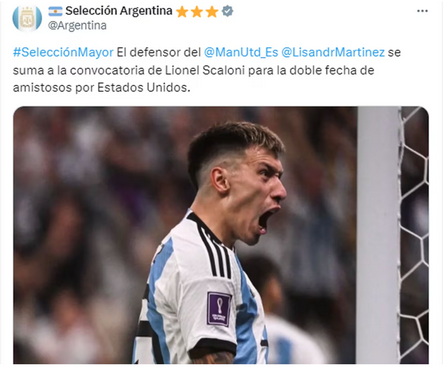Image resolution: width=443 pixels, height=370 pixels.
Task: Click the gray verified checkmark badge
Action: [x=227, y=12]
